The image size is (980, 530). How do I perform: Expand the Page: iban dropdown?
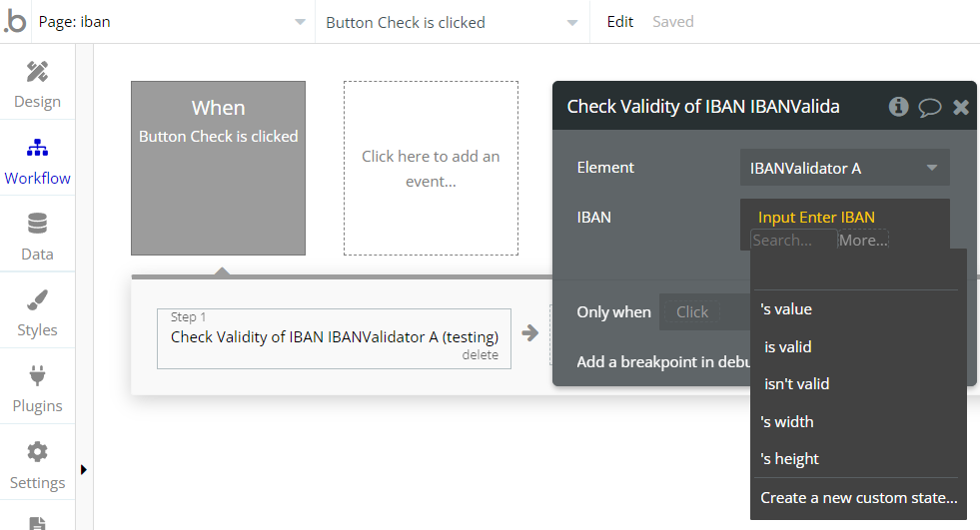pyautogui.click(x=170, y=22)
